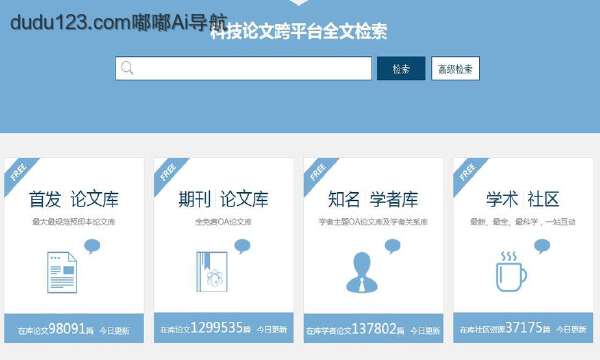Open the 学术 社区 title link
Viewport: 600px width, 360px height.
tap(523, 199)
